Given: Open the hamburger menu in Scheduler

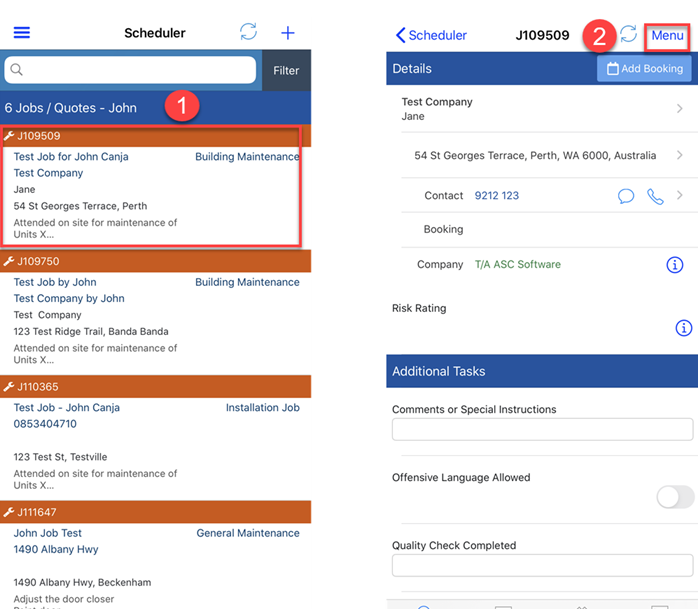Looking at the screenshot, I should (21, 33).
